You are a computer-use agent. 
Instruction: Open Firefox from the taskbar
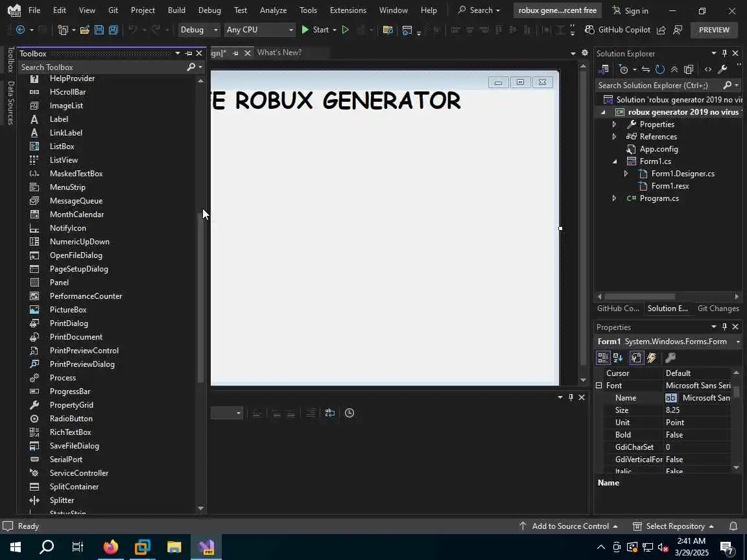click(110, 546)
